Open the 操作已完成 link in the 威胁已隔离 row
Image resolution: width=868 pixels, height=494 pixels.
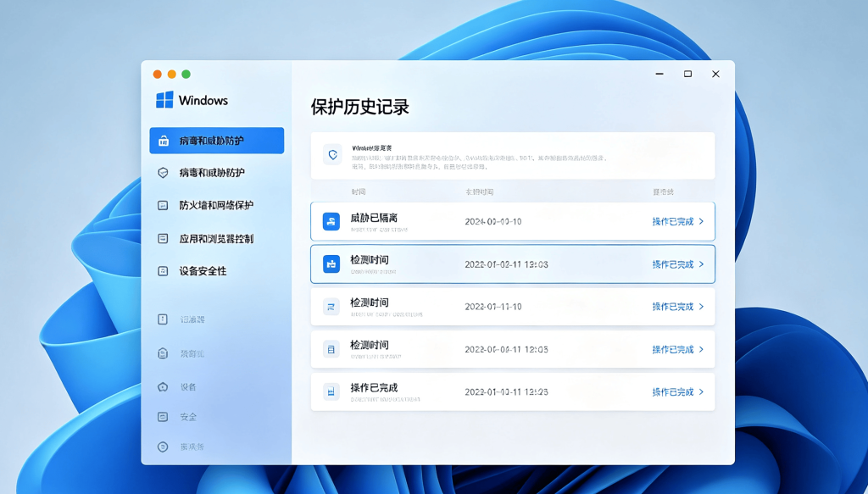pos(672,221)
